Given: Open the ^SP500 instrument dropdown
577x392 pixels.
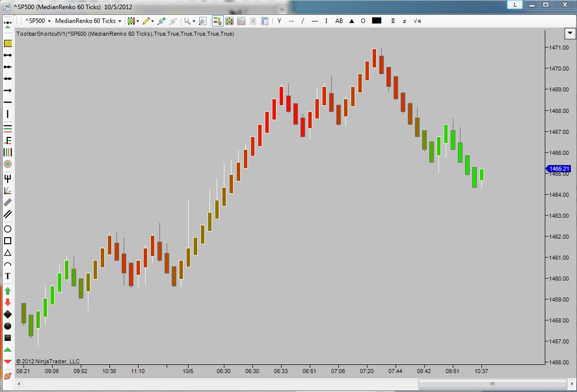Looking at the screenshot, I should point(38,21).
